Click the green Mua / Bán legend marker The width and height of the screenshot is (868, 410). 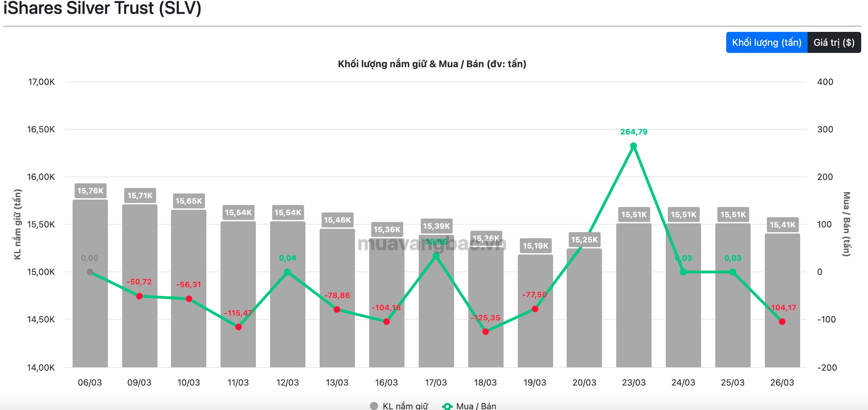click(447, 406)
